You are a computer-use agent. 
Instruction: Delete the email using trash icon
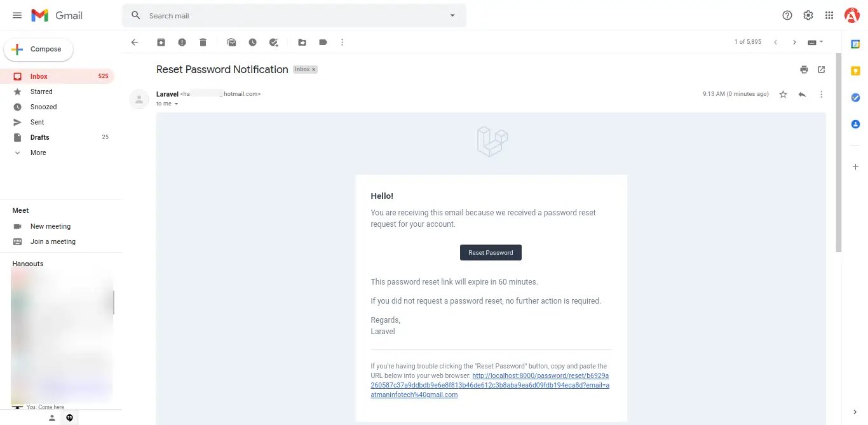[x=203, y=43]
